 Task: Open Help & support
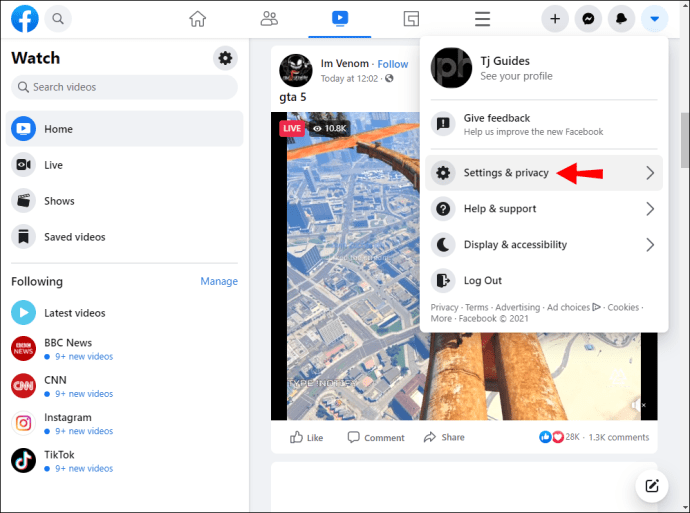[x=544, y=209]
